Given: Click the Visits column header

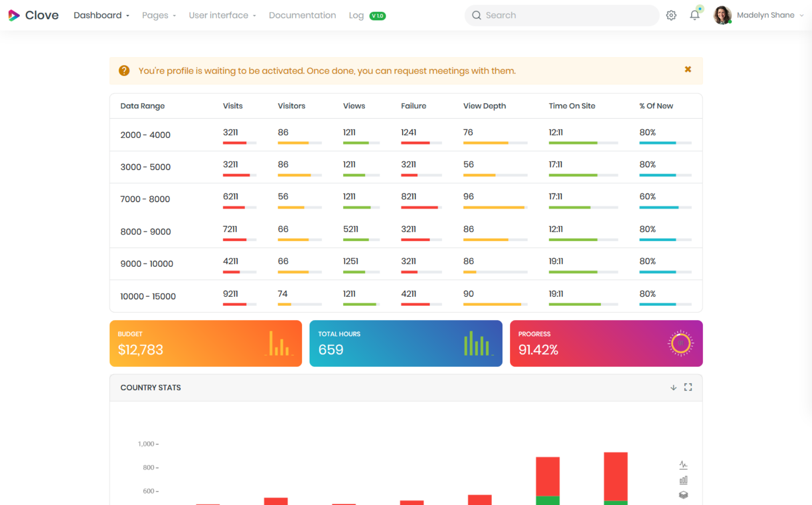Looking at the screenshot, I should pyautogui.click(x=233, y=106).
